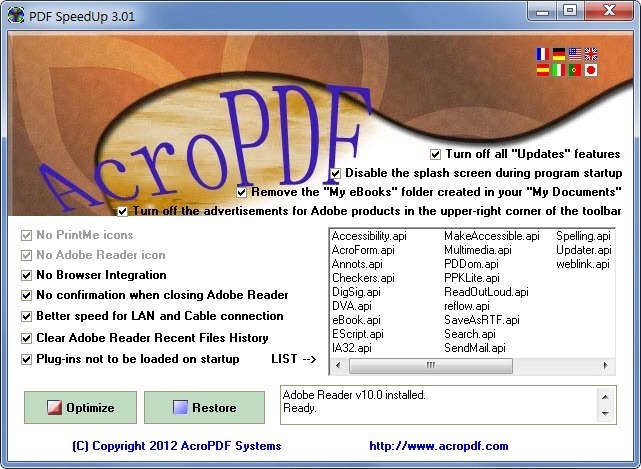The image size is (641, 469).
Task: Toggle Turn off all "Updates" features
Action: tap(435, 155)
